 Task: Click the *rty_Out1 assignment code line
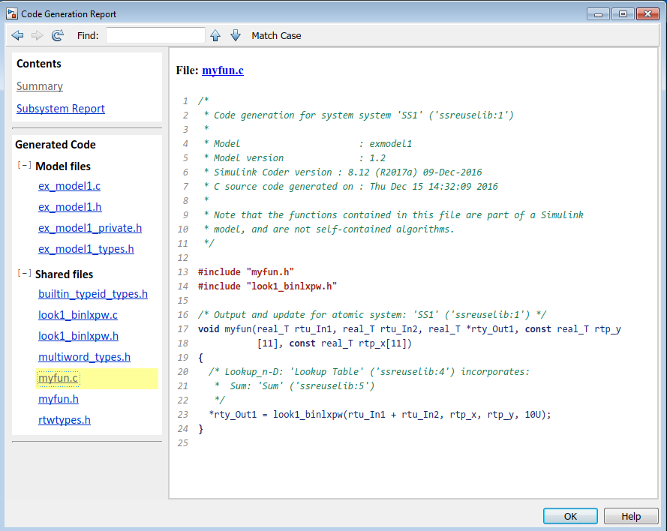[x=379, y=414]
